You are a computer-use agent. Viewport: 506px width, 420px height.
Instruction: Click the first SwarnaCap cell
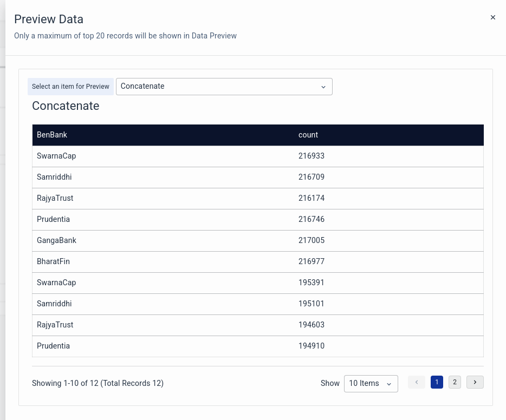(56, 156)
